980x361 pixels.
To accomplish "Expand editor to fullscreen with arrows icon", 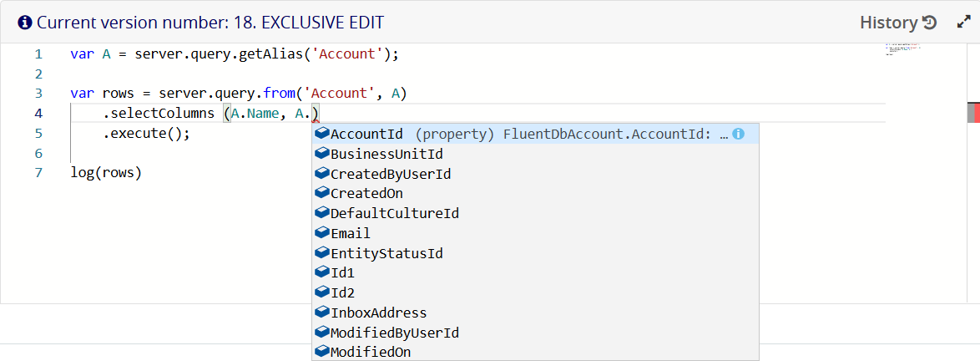I will click(x=962, y=23).
